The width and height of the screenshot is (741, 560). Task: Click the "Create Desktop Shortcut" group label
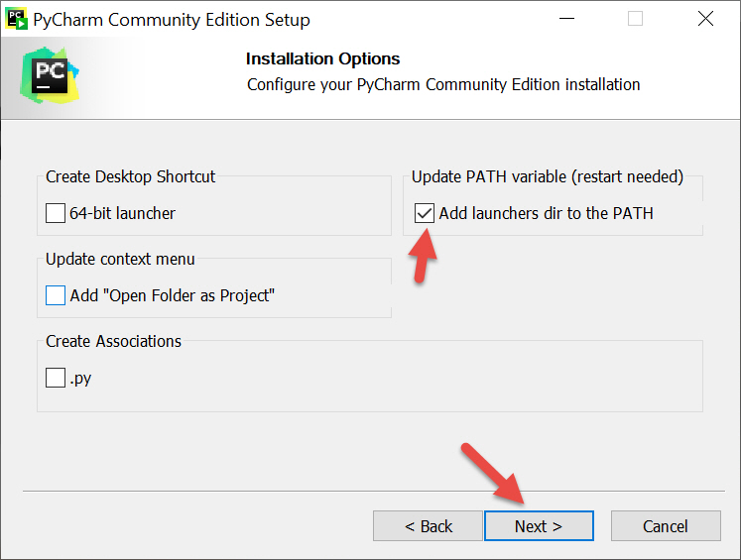pos(130,176)
